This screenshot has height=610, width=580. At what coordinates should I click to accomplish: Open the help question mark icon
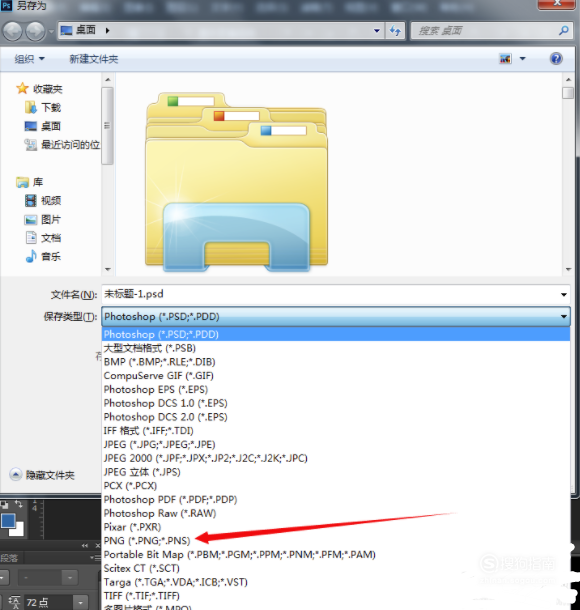click(556, 59)
